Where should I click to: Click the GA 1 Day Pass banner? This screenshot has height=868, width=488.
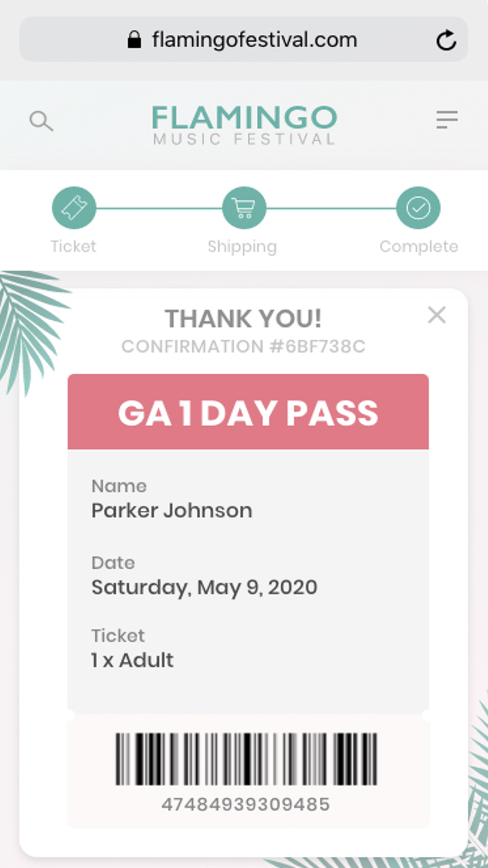pos(248,412)
